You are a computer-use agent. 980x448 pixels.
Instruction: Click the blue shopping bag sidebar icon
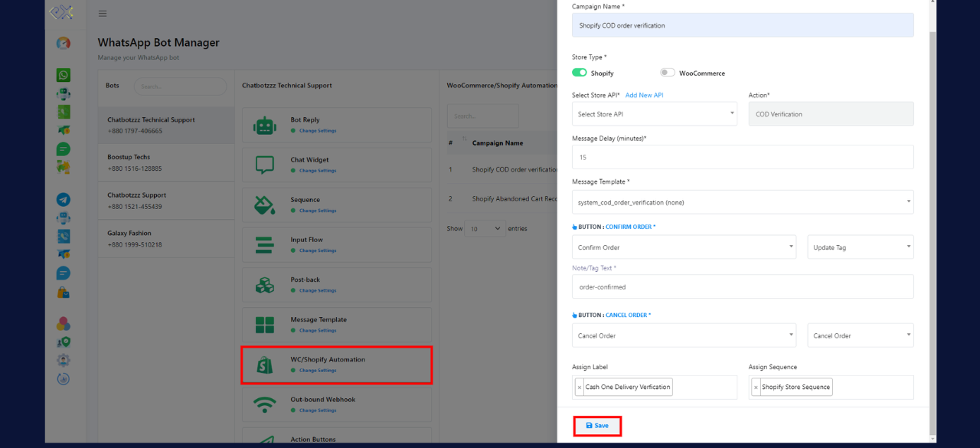(64, 293)
